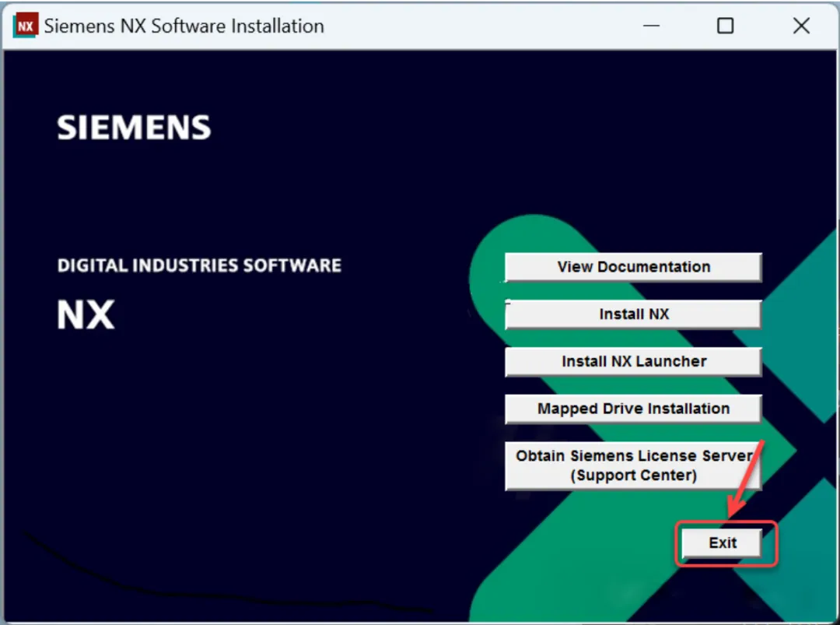
Task: Choose Mapped Drive Installation
Action: point(632,409)
